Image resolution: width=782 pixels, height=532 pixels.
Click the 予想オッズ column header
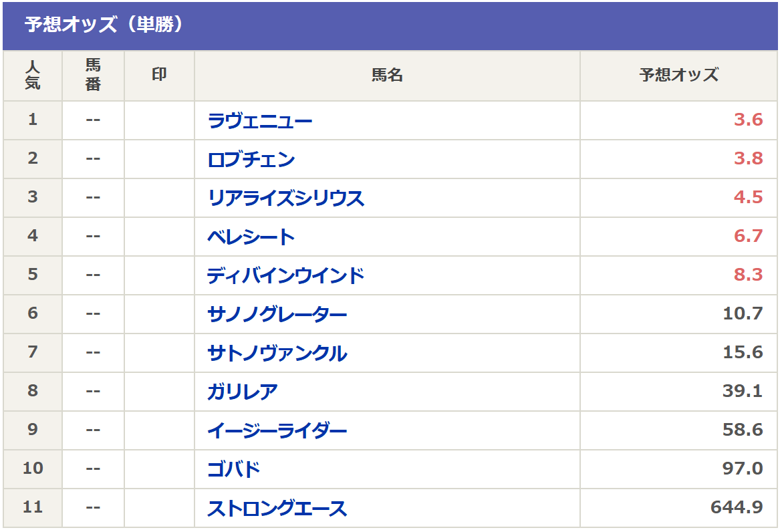click(x=679, y=76)
